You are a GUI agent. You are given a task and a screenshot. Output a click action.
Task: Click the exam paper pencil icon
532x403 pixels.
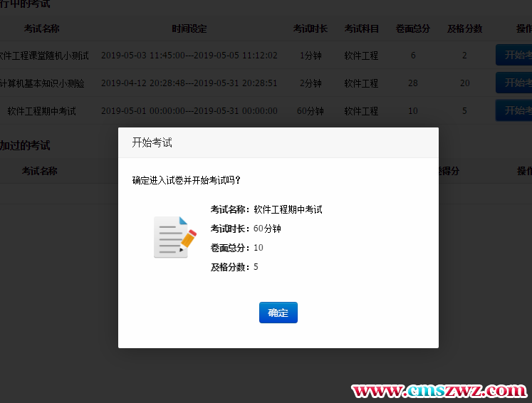coord(174,237)
